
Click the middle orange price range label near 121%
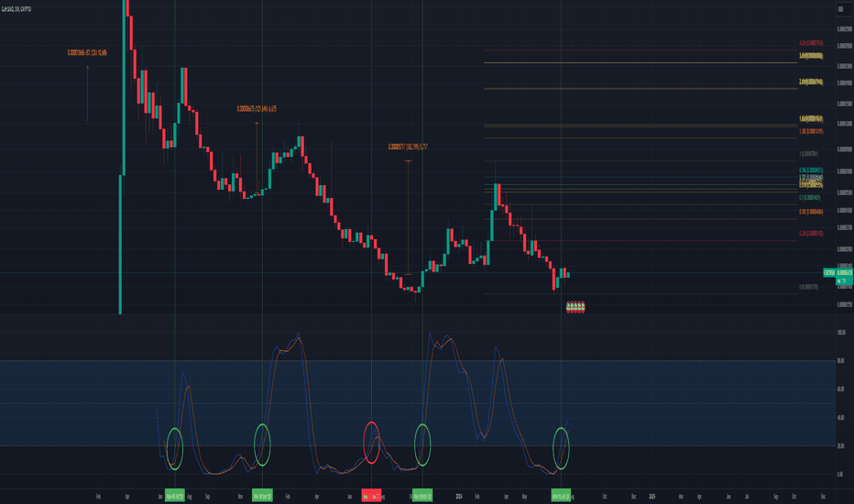(257, 109)
